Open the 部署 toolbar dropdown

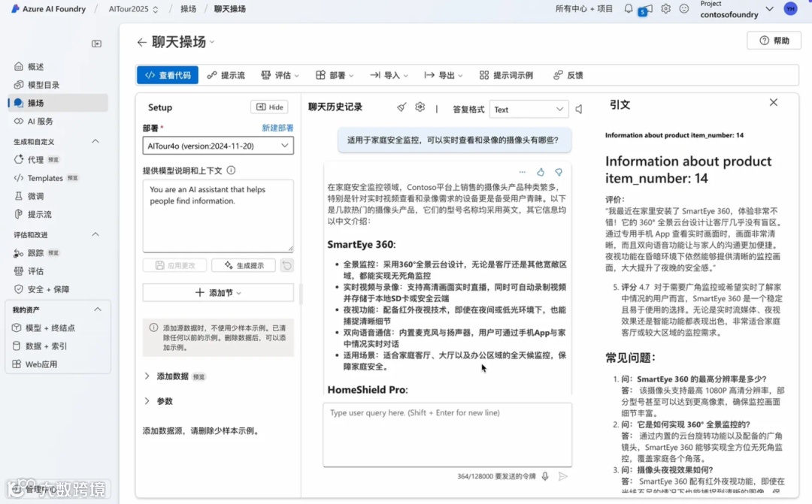[335, 75]
